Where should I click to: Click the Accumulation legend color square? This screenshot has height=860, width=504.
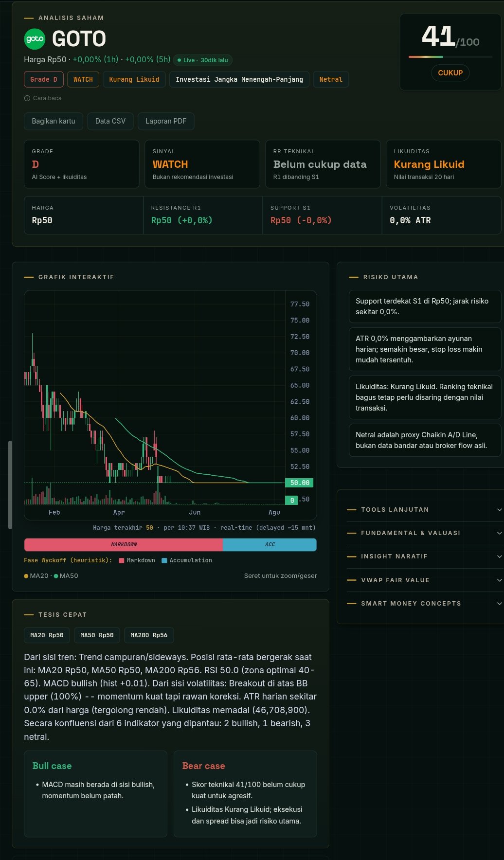click(x=164, y=560)
